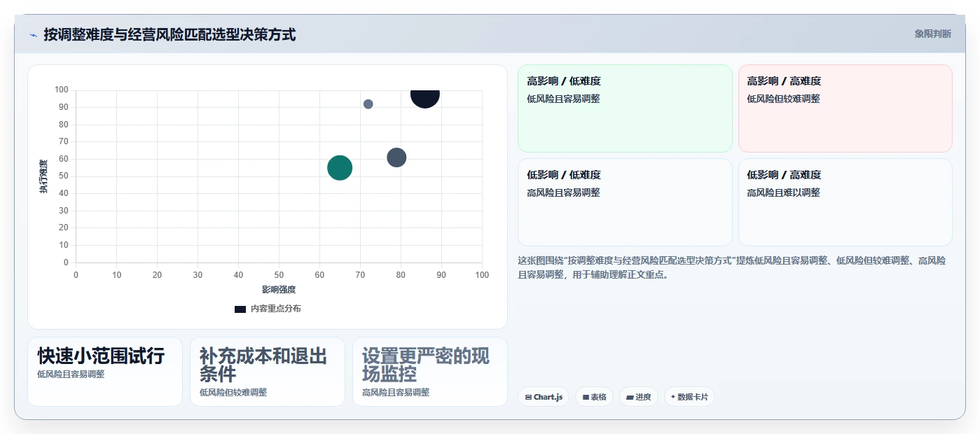The width and height of the screenshot is (980, 434).
Task: Open the 高影响 / 高难度 quadrant card
Action: (x=846, y=108)
